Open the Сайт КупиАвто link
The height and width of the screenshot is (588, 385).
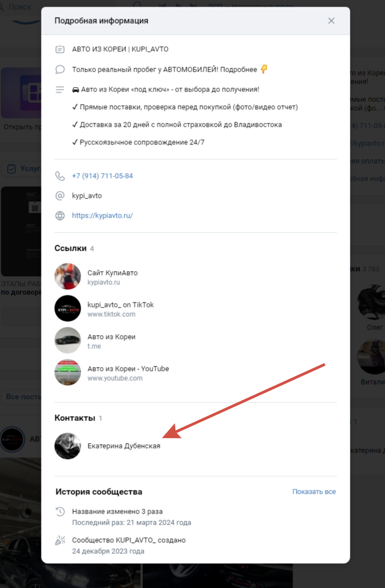tap(113, 273)
